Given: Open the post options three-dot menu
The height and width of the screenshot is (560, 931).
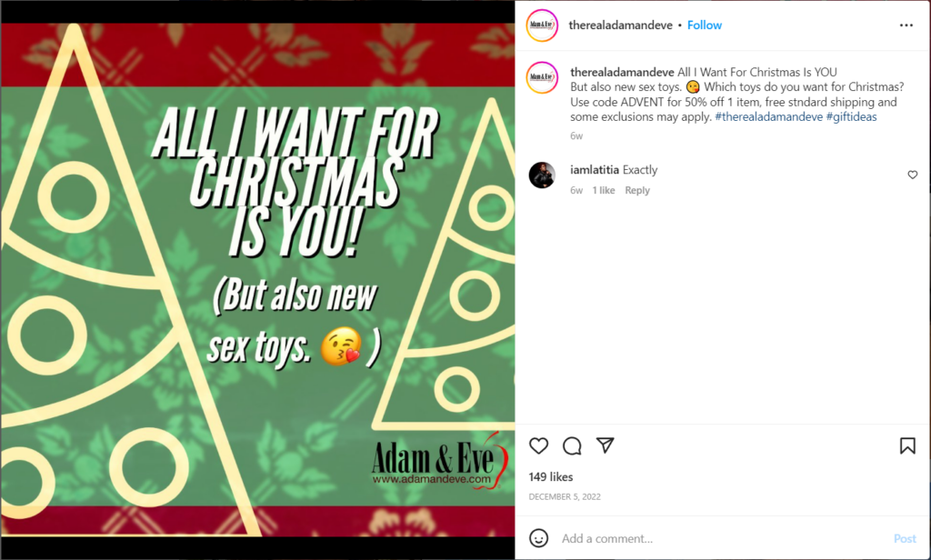Looking at the screenshot, I should tap(906, 25).
